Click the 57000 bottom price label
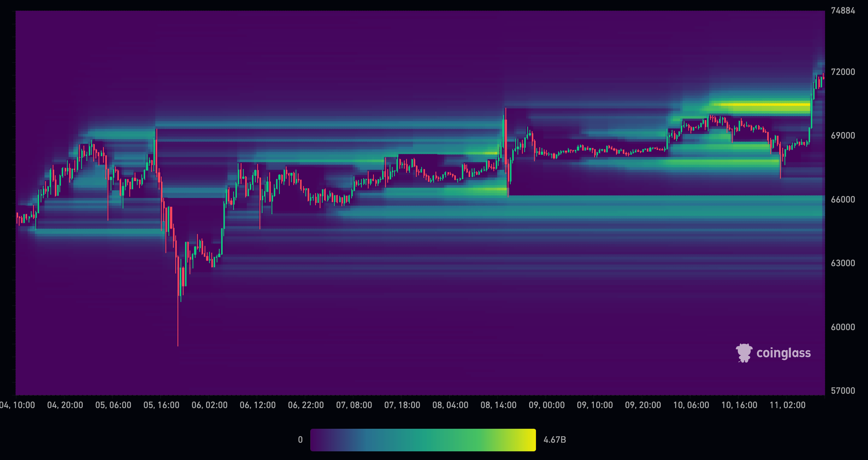The image size is (868, 460). (843, 391)
